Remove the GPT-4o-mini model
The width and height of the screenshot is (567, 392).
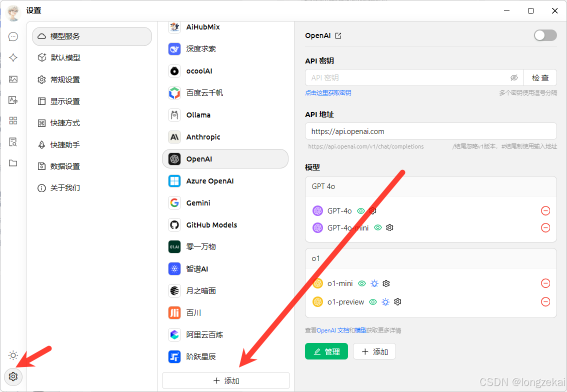click(545, 228)
